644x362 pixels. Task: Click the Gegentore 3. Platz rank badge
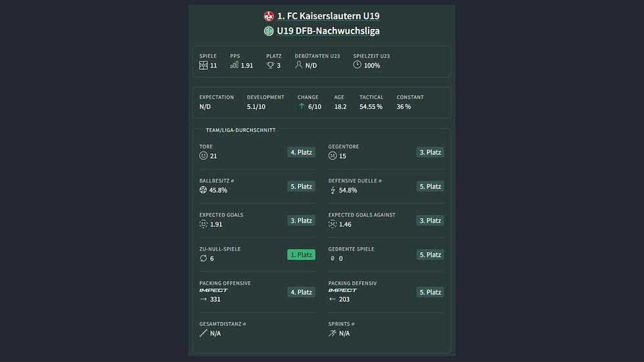430,152
